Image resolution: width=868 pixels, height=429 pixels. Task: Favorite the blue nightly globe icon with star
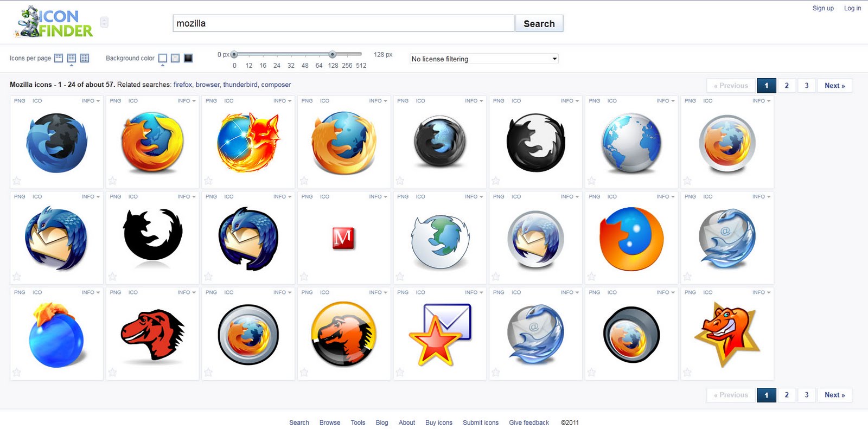(x=17, y=181)
